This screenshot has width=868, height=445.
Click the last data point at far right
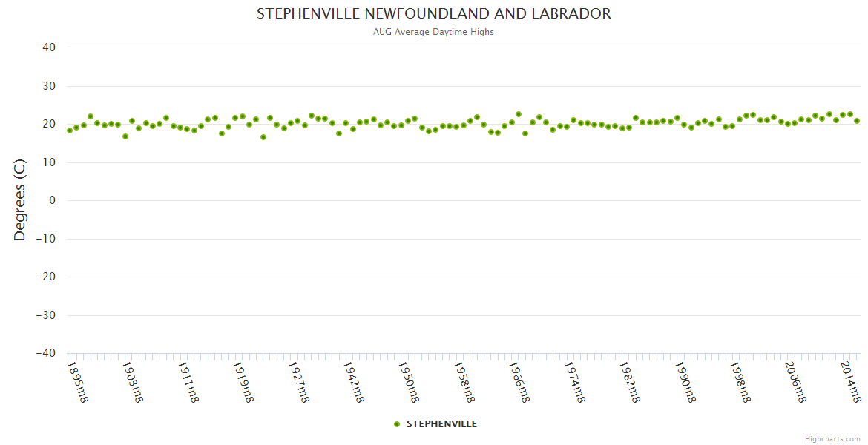(x=857, y=121)
